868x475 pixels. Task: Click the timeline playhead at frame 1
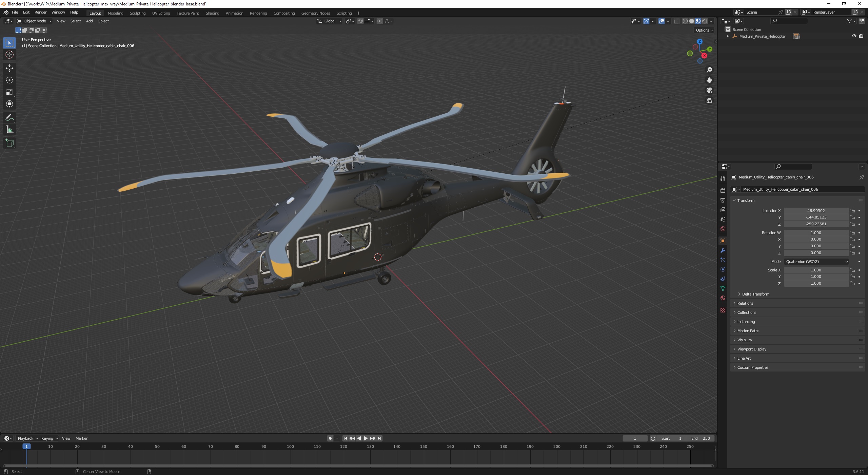26,446
